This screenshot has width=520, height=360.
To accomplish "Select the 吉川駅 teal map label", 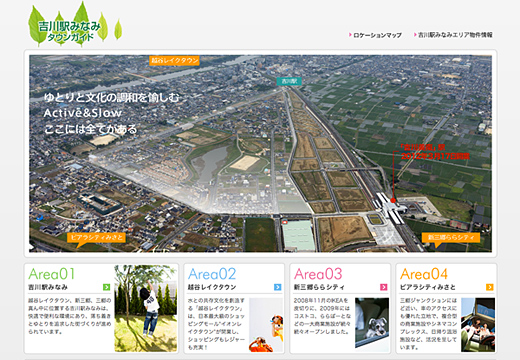I will click(x=289, y=81).
